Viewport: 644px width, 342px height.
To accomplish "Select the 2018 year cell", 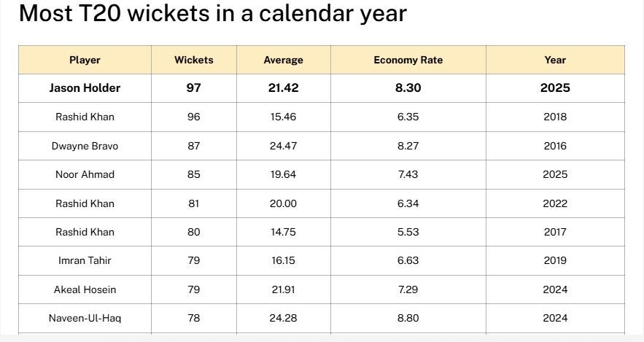I will tap(555, 117).
